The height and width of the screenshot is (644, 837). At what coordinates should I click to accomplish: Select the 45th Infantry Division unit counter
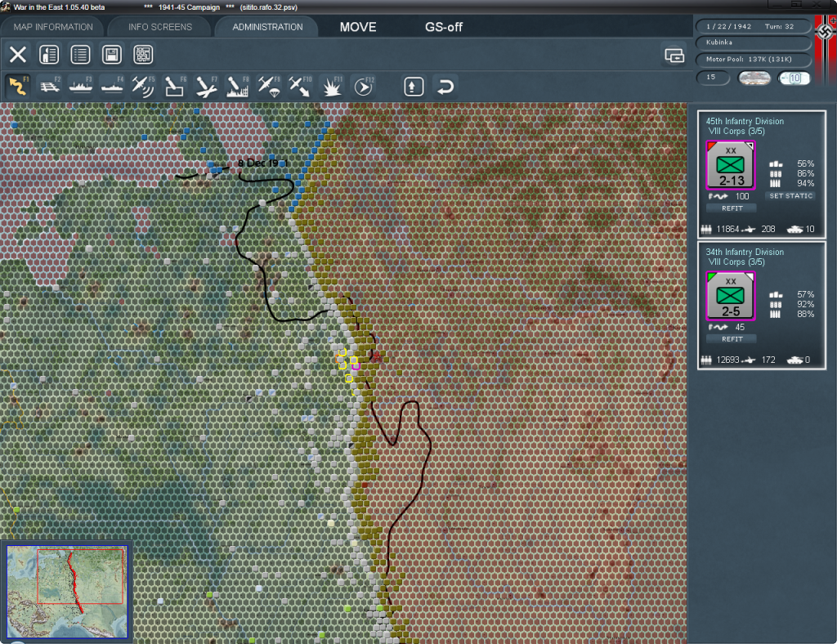click(x=730, y=165)
